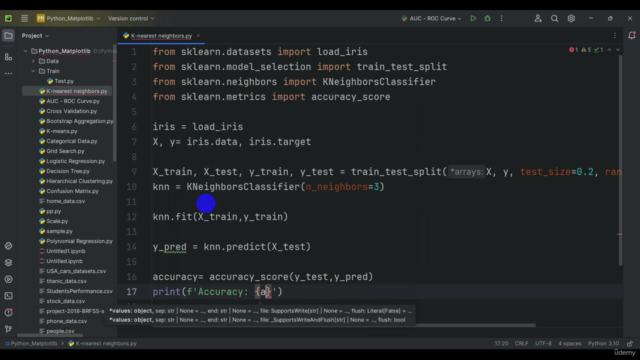Click line number 6 in gutter
The width and height of the screenshot is (640, 360).
click(134, 127)
